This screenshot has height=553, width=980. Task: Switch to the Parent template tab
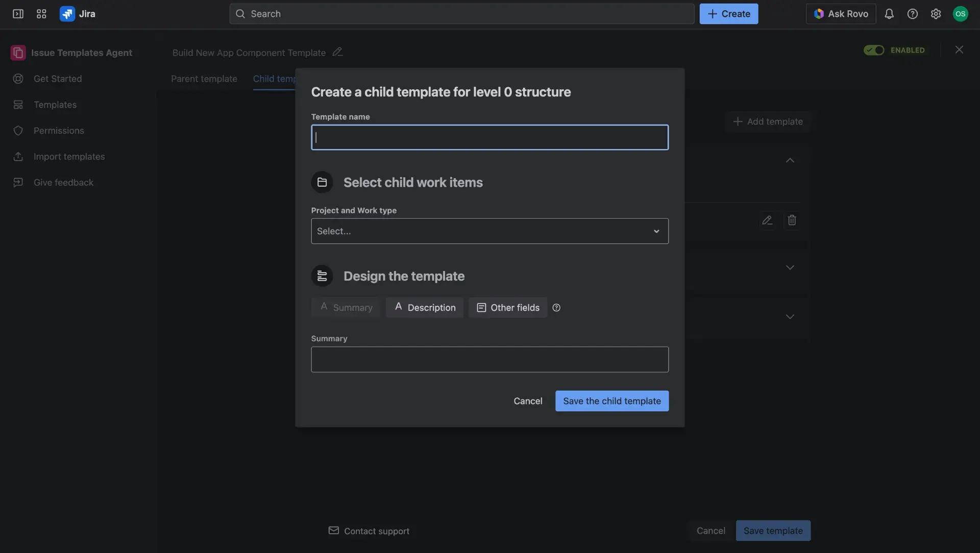pos(204,79)
